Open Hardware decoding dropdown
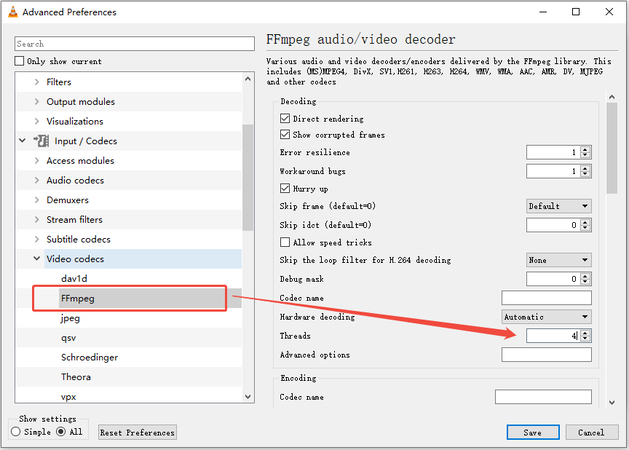Screen dimensions: 629x450 click(x=546, y=317)
